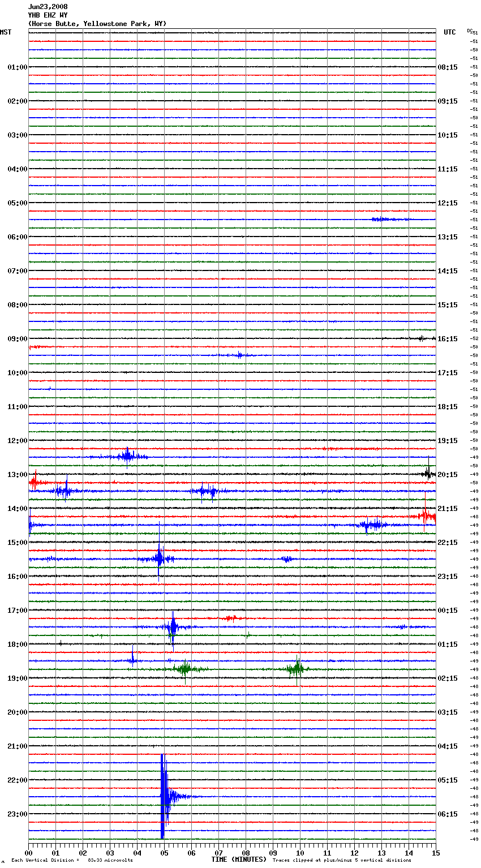Click the 18:00 MST row label
This screenshot has width=481, height=868.
18,644
